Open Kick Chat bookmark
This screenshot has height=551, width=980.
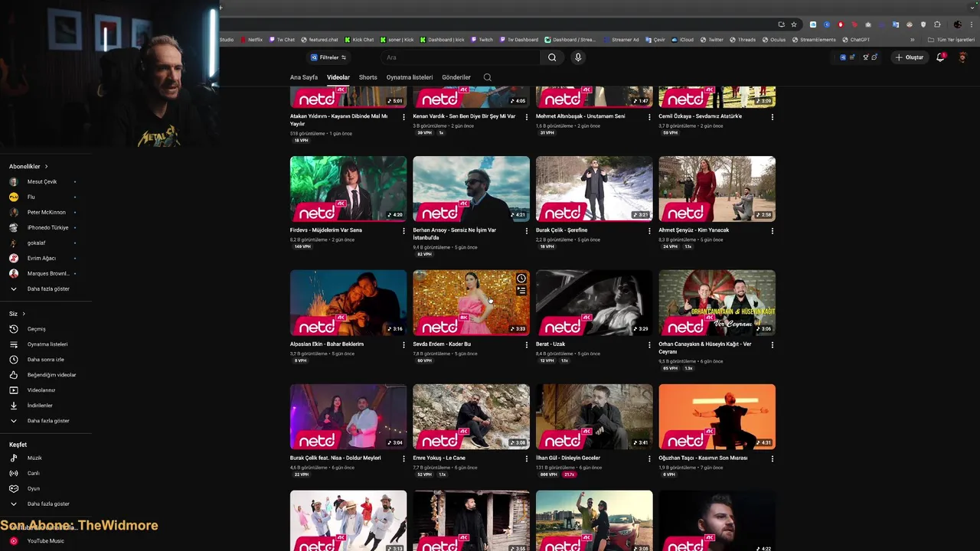click(x=359, y=40)
